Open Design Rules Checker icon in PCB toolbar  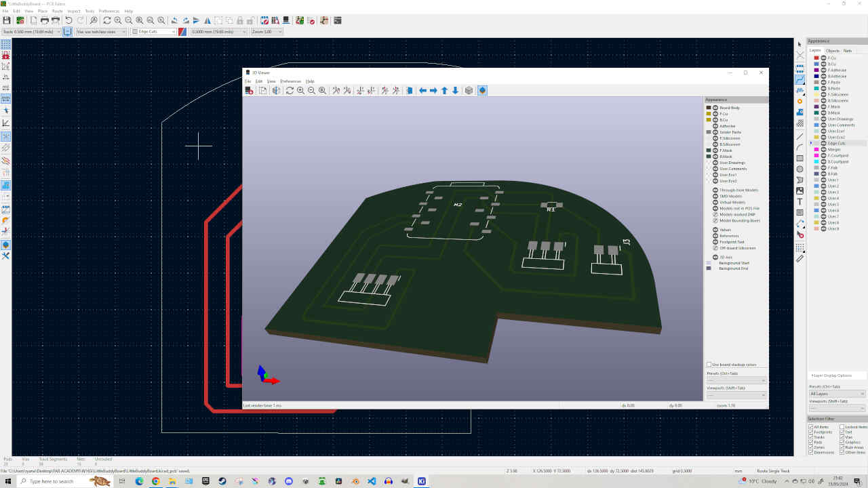[311, 20]
